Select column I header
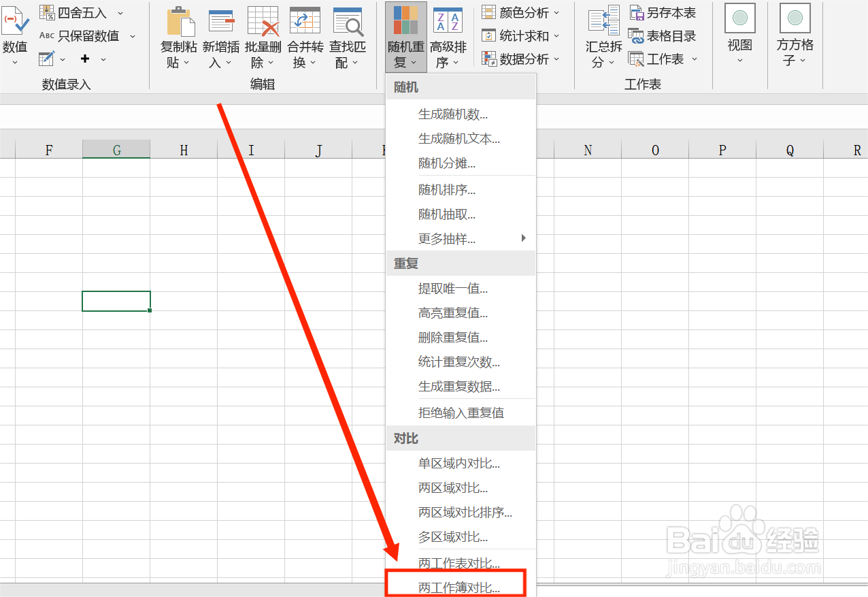 point(251,150)
